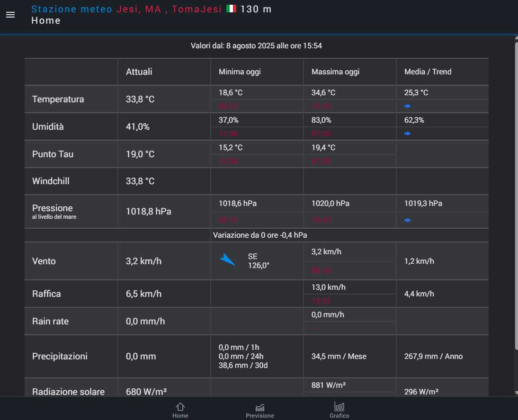
Task: Click the minimum humidity 37,0%
Action: tap(229, 120)
